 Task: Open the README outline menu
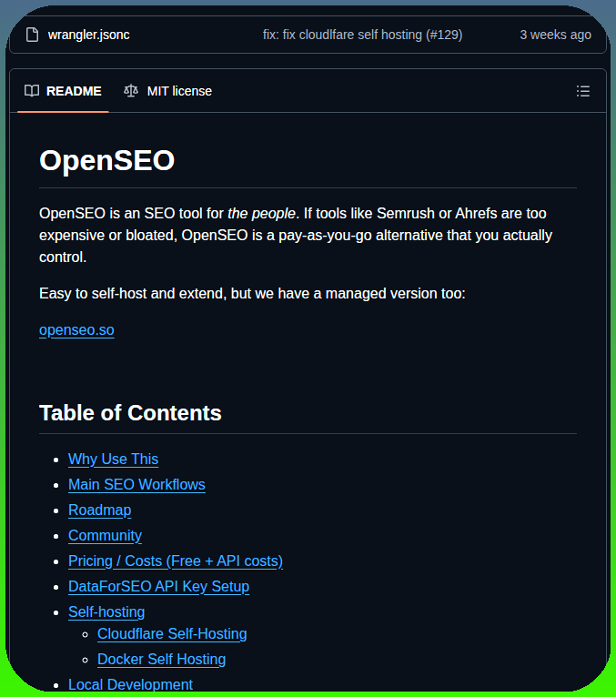tap(583, 91)
